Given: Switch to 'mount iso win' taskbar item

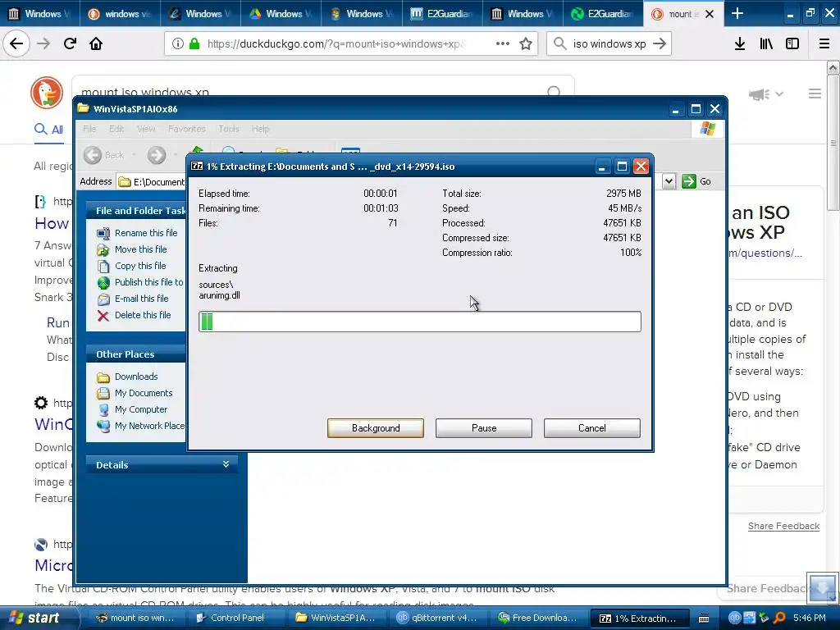Looking at the screenshot, I should pos(135,618).
